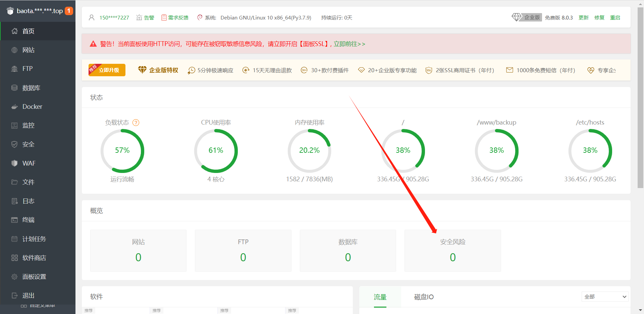
Task: Click the 重启 restart option
Action: coord(615,17)
